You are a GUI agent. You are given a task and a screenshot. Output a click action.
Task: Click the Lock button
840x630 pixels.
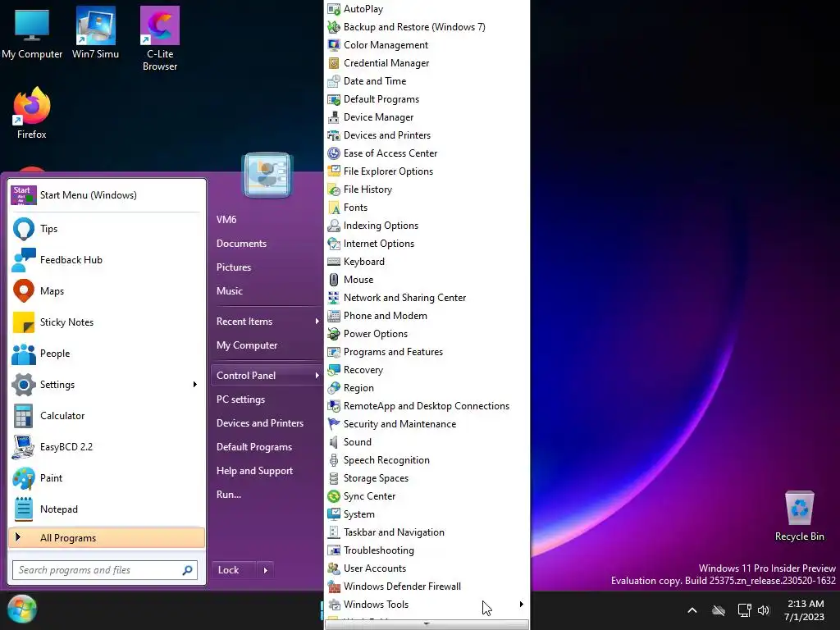click(x=235, y=571)
